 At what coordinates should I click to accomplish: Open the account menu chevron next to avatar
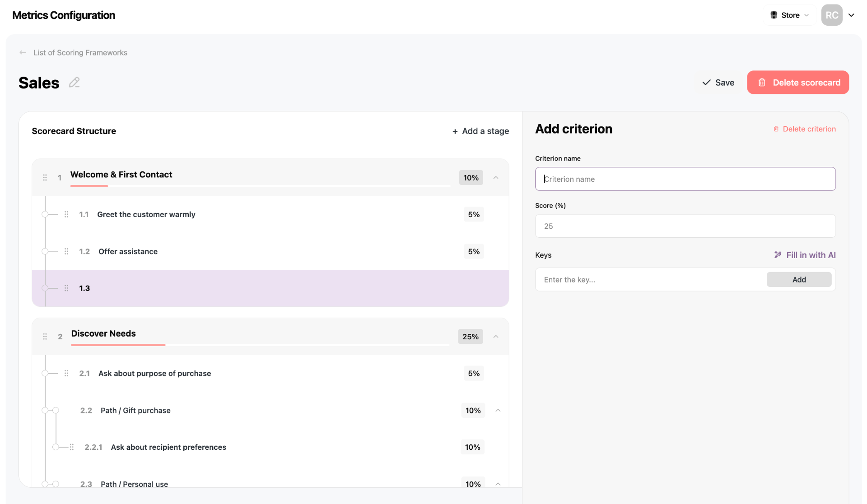(x=851, y=15)
